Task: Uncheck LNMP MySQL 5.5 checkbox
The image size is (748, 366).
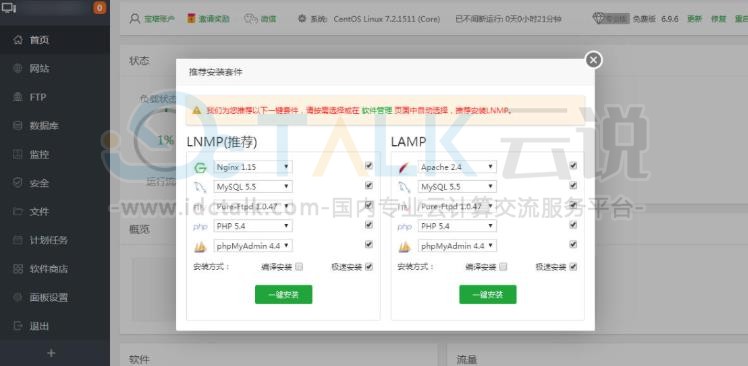Action: [369, 185]
